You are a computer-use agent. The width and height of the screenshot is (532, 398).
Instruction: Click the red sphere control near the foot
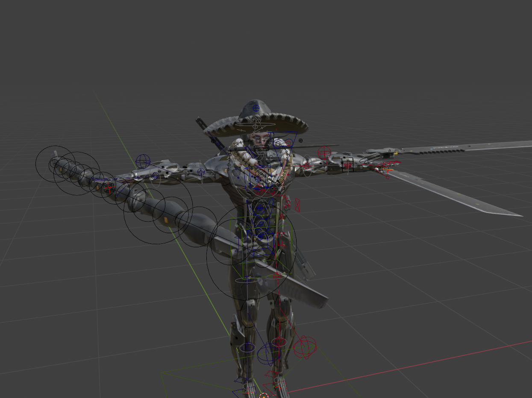click(304, 347)
